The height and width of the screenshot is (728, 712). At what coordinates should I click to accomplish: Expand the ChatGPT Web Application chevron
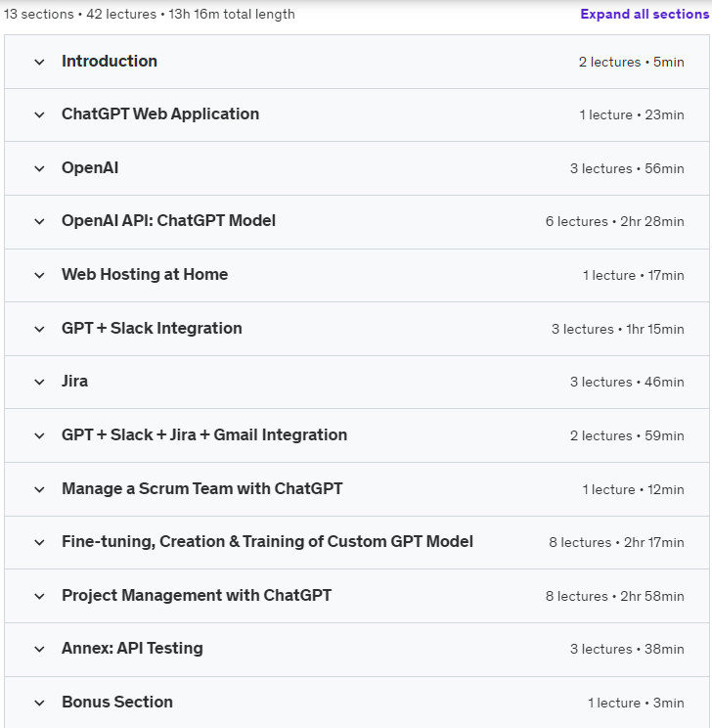coord(39,114)
